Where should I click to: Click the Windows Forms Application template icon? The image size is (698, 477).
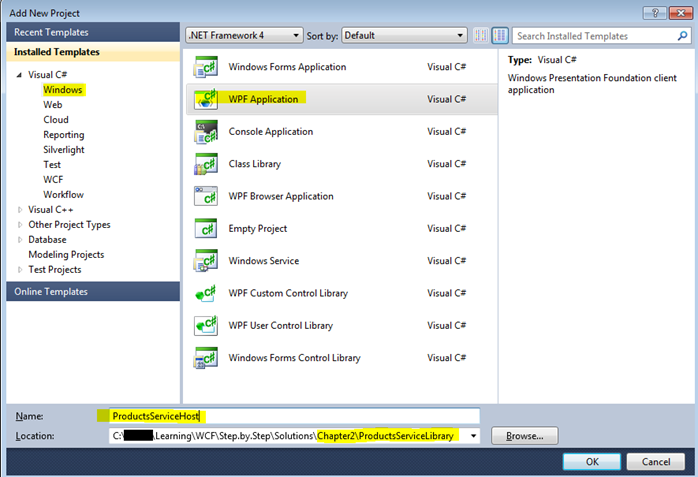click(x=205, y=68)
